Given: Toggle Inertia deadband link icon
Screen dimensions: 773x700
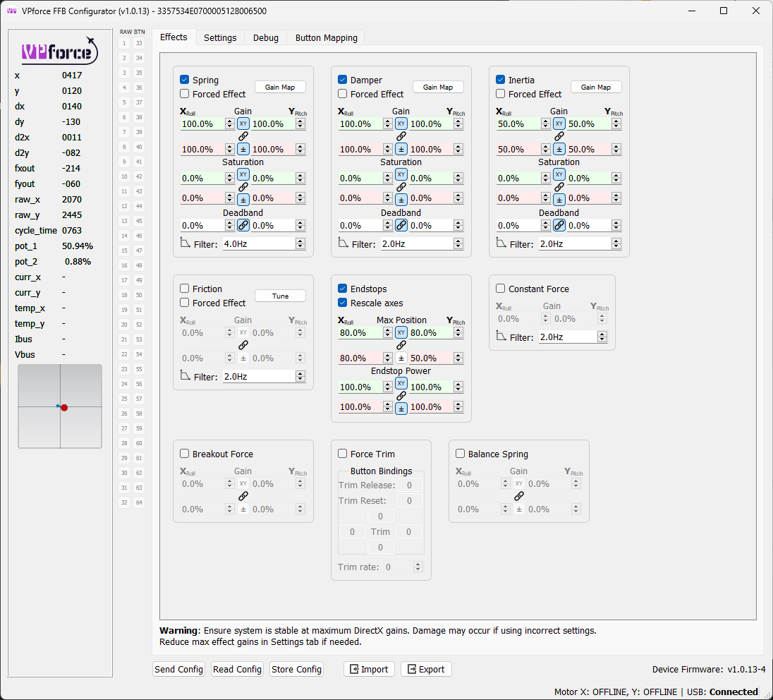Looking at the screenshot, I should click(559, 225).
